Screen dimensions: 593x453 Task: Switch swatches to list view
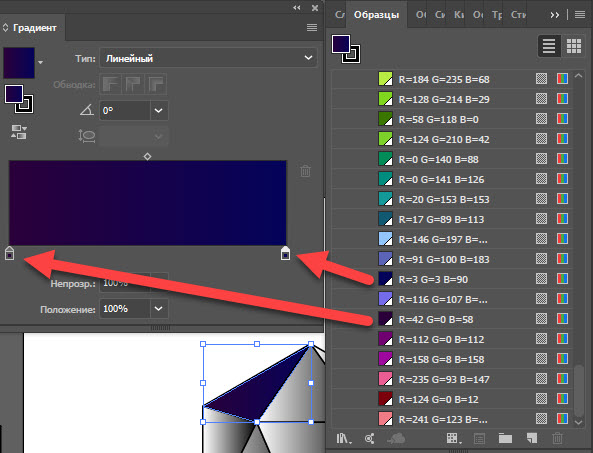[x=549, y=46]
